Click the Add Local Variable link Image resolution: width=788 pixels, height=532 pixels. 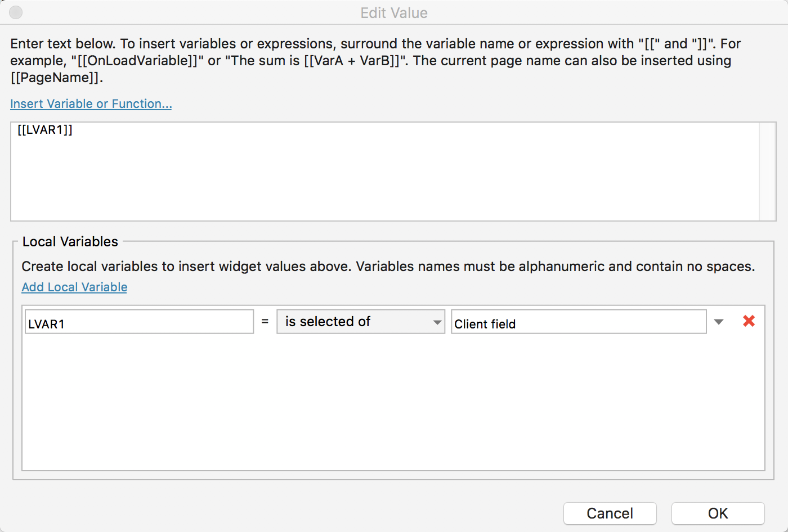click(x=74, y=287)
